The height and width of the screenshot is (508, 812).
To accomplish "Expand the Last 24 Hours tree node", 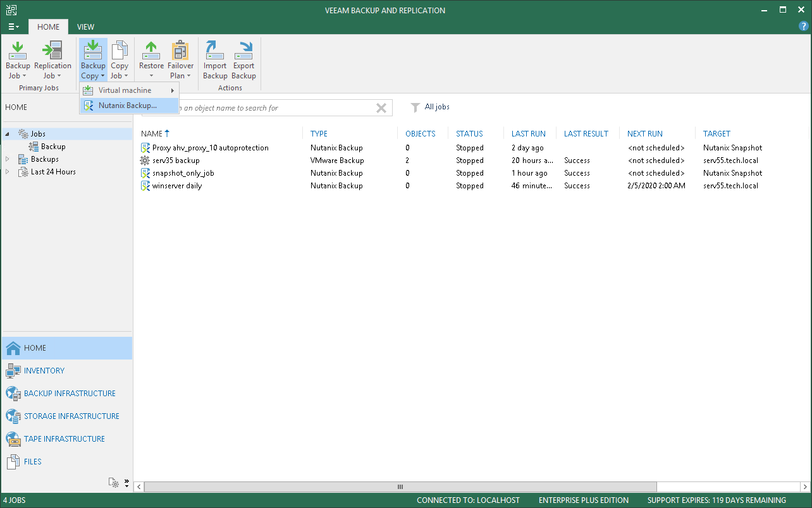I will click(x=8, y=172).
